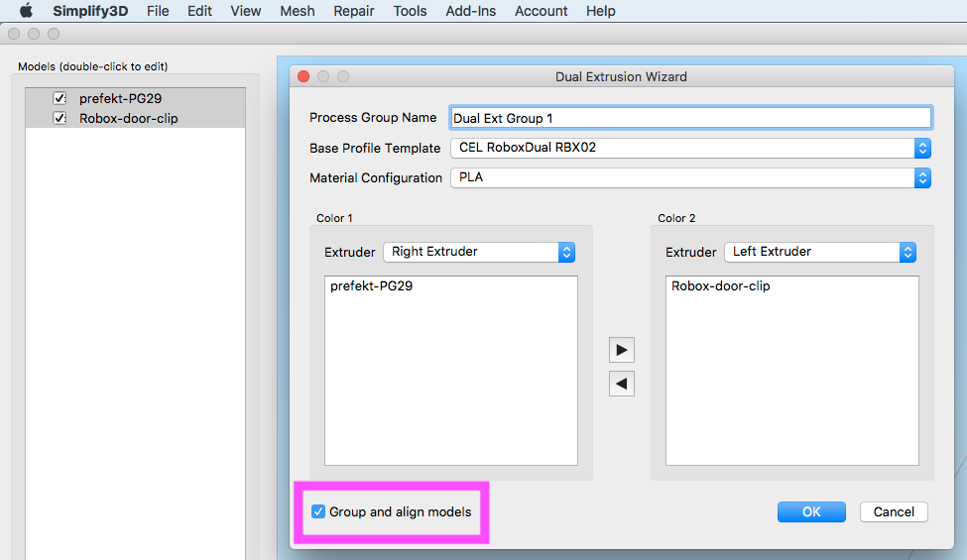Viewport: 967px width, 560px height.
Task: Open the File menu
Action: pyautogui.click(x=158, y=11)
